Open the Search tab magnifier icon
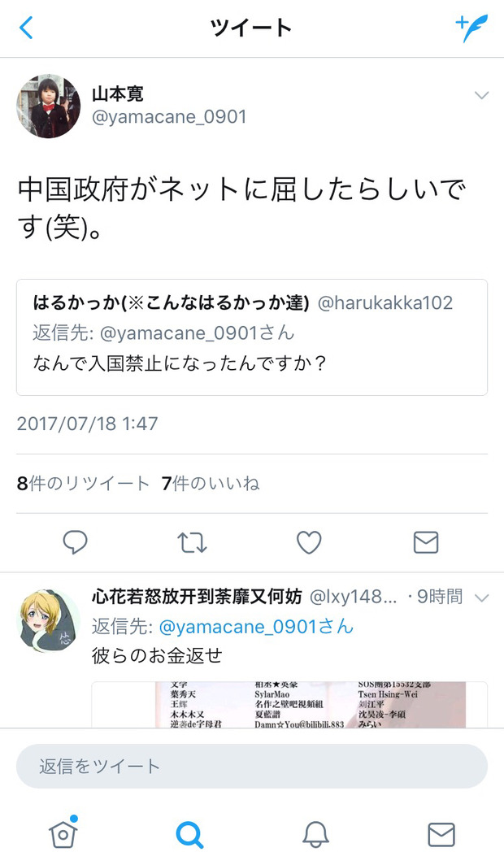 click(189, 835)
